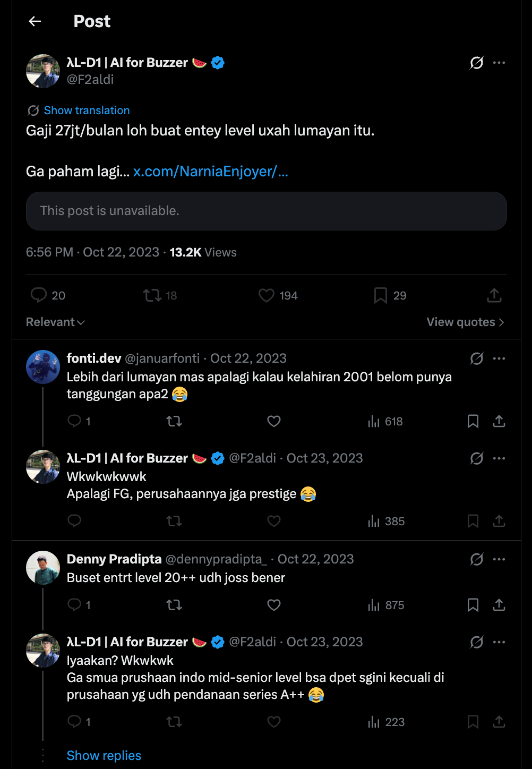The height and width of the screenshot is (769, 532).
Task: View analytics for Denny Pradipta reply (875)
Action: pyautogui.click(x=386, y=605)
